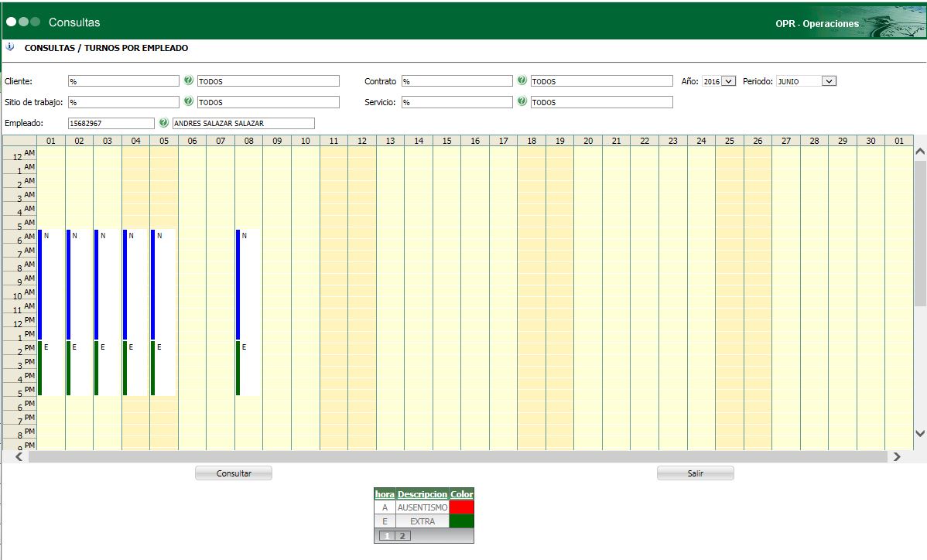Select the blue N shift on day 02
Viewport: 927px width, 560px height.
click(79, 285)
